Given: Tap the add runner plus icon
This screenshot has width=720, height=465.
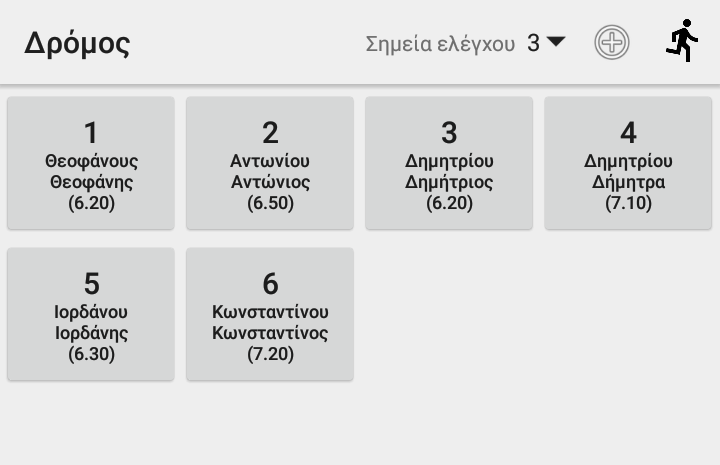Looking at the screenshot, I should [612, 42].
